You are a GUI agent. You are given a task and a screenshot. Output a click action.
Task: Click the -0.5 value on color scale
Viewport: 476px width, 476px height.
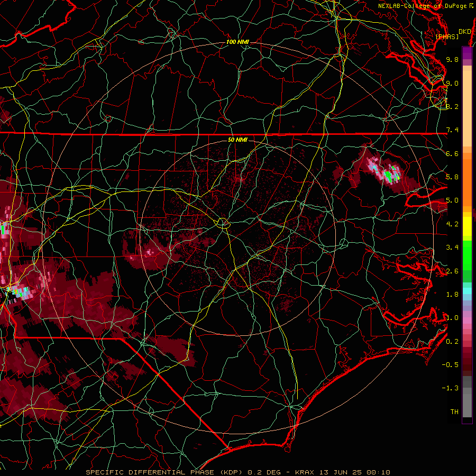pyautogui.click(x=450, y=365)
